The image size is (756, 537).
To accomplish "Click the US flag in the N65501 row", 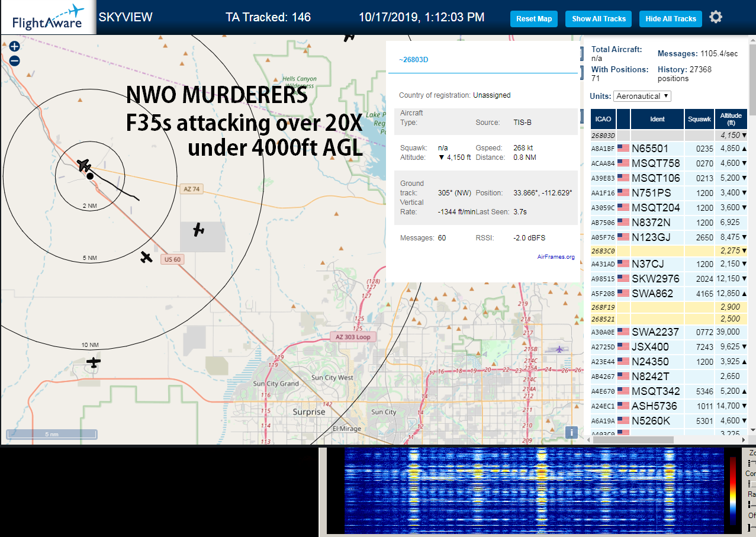I will click(x=623, y=149).
